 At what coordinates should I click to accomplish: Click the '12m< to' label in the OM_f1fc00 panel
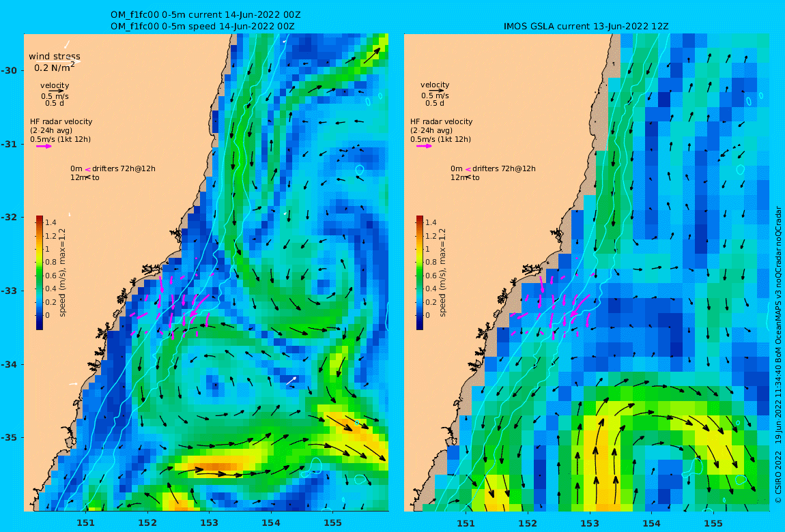point(85,177)
